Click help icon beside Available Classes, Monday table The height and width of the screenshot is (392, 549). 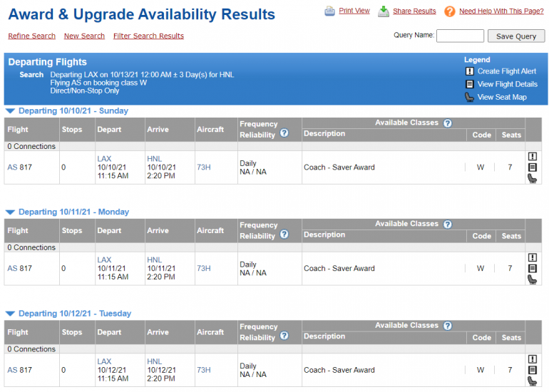click(447, 224)
